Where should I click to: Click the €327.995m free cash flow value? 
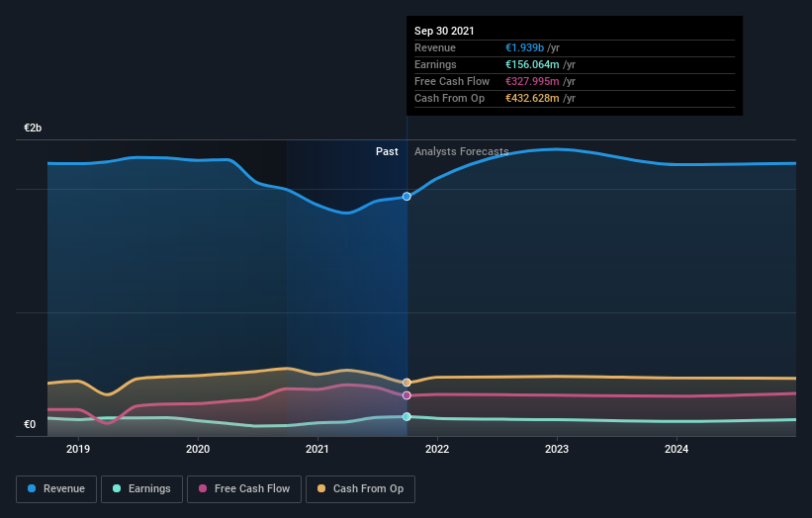click(532, 81)
